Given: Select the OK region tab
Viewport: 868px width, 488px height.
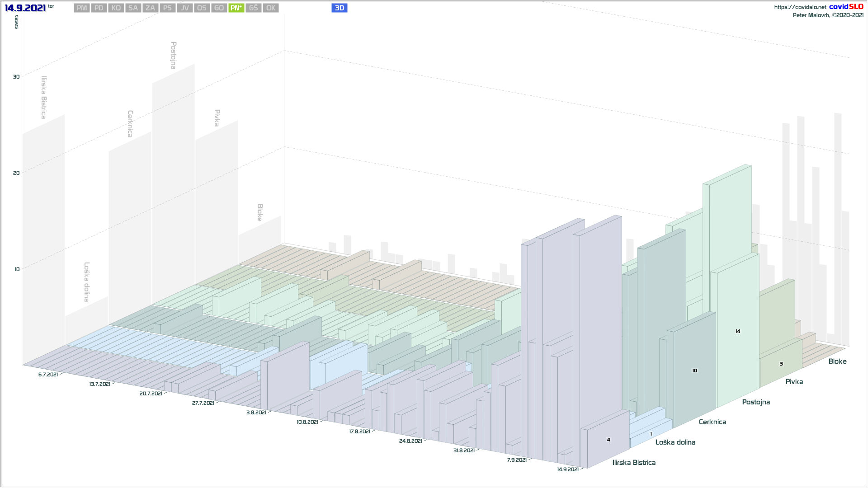Looking at the screenshot, I should point(270,8).
